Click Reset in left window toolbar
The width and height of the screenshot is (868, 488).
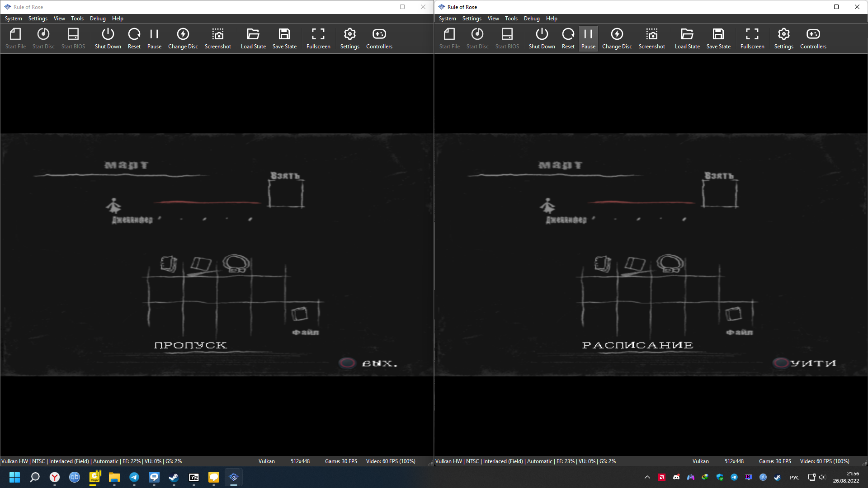click(134, 38)
